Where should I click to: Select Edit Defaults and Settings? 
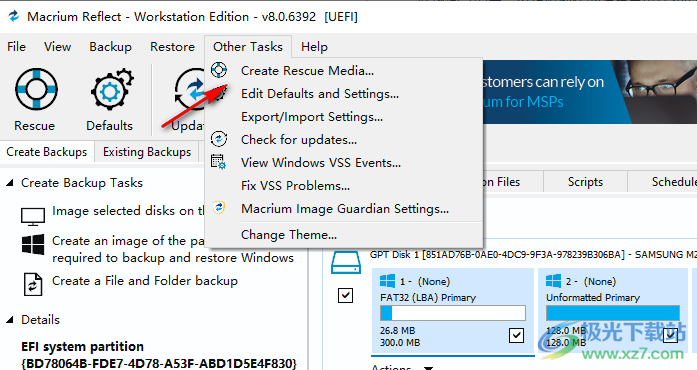[x=344, y=94]
